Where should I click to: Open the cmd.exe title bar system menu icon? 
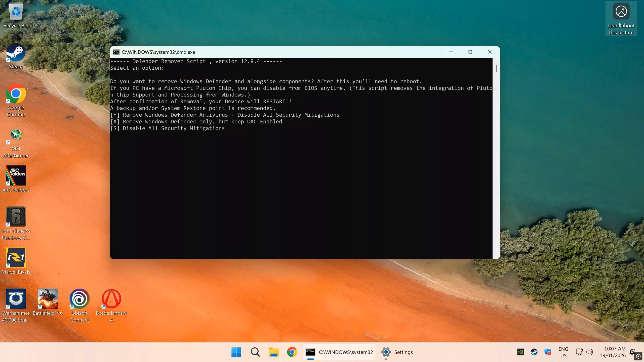tap(116, 52)
